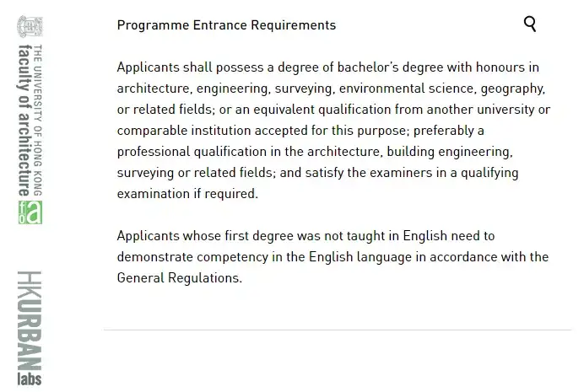Click the 'faculty of architecture' vertical wordmark
The image size is (584, 392).
click(24, 120)
